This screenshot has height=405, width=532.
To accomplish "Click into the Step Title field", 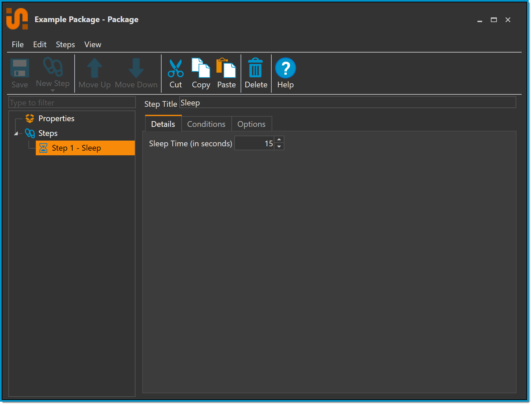I will [348, 102].
